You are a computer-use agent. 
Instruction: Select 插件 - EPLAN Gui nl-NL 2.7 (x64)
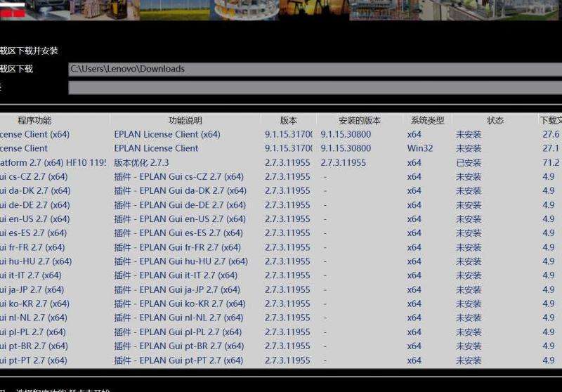[x=179, y=318]
